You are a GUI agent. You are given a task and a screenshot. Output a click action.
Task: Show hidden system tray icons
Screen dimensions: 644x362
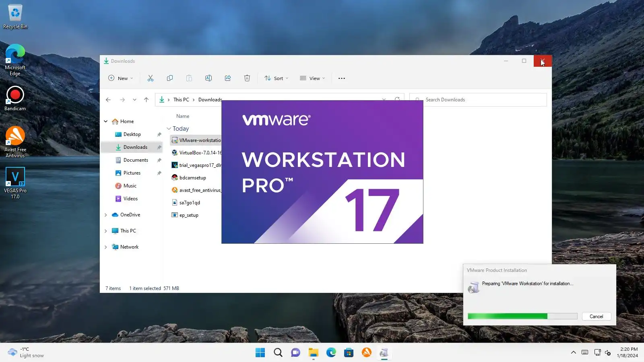(x=574, y=353)
